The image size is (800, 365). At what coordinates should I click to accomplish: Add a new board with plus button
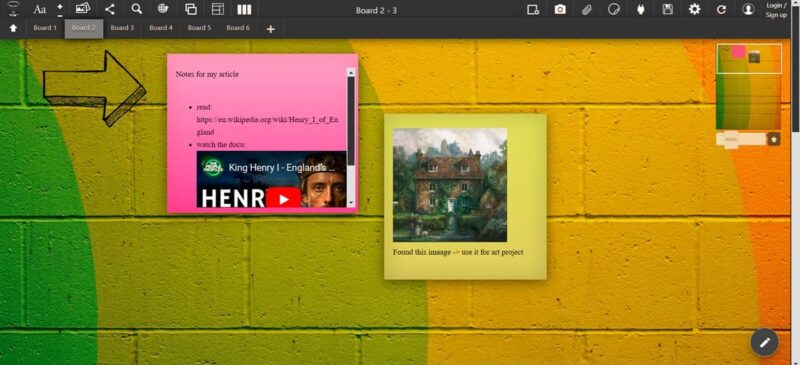click(271, 29)
